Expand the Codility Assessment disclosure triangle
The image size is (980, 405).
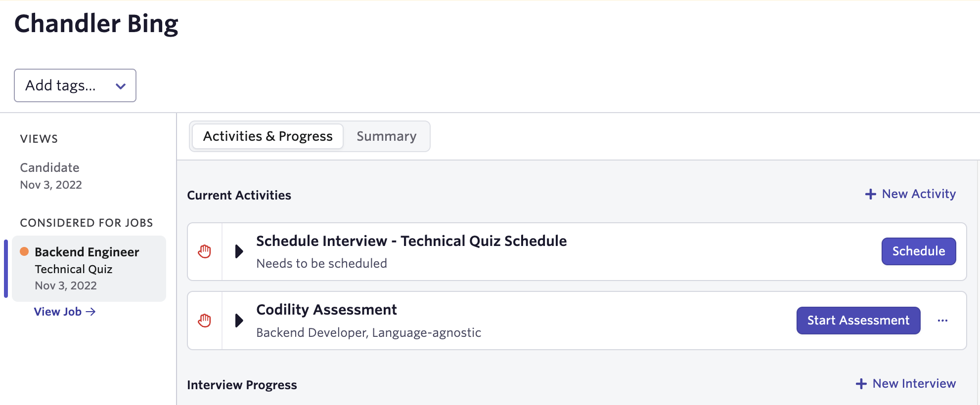(239, 321)
